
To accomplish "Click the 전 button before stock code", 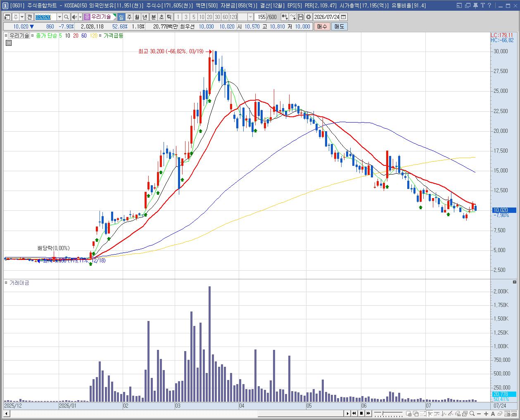I will tap(29, 17).
